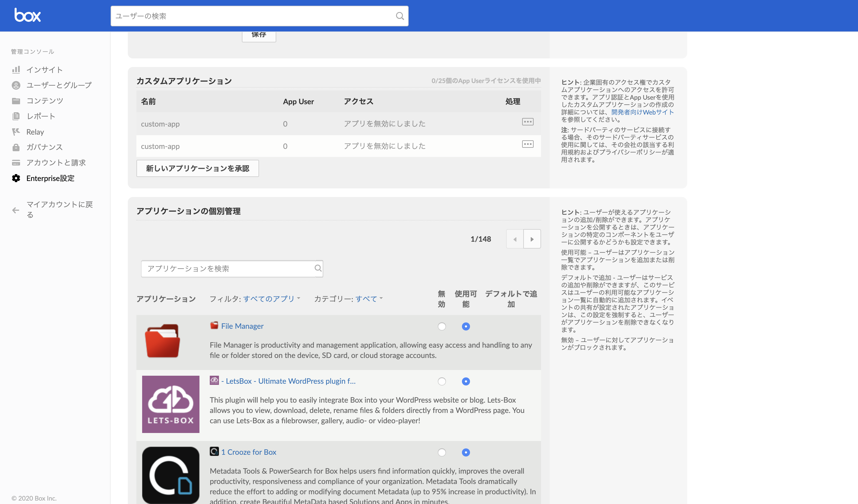Select the Relay workflow icon
The image size is (858, 504).
click(x=16, y=132)
